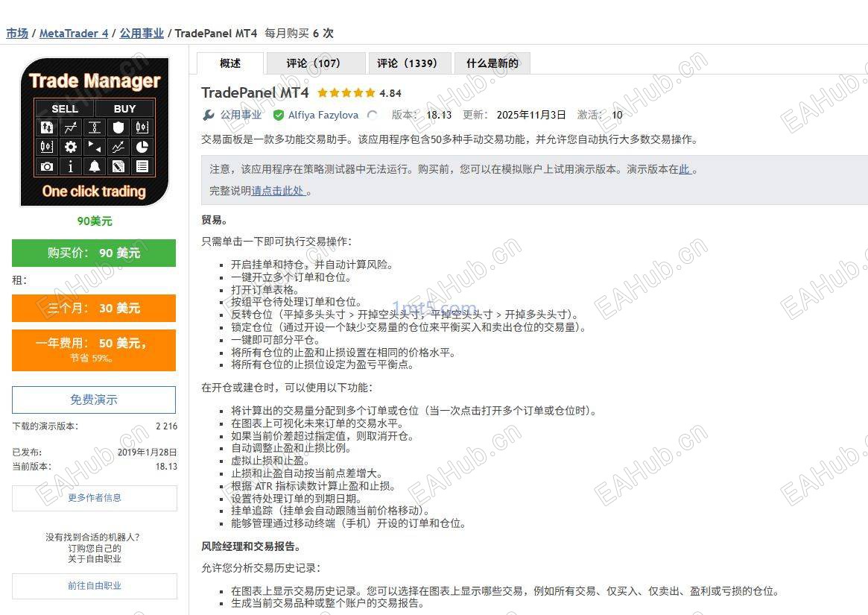868x615 pixels.
Task: Click the pie chart icon in the Trade Manager image
Action: pyautogui.click(x=142, y=147)
